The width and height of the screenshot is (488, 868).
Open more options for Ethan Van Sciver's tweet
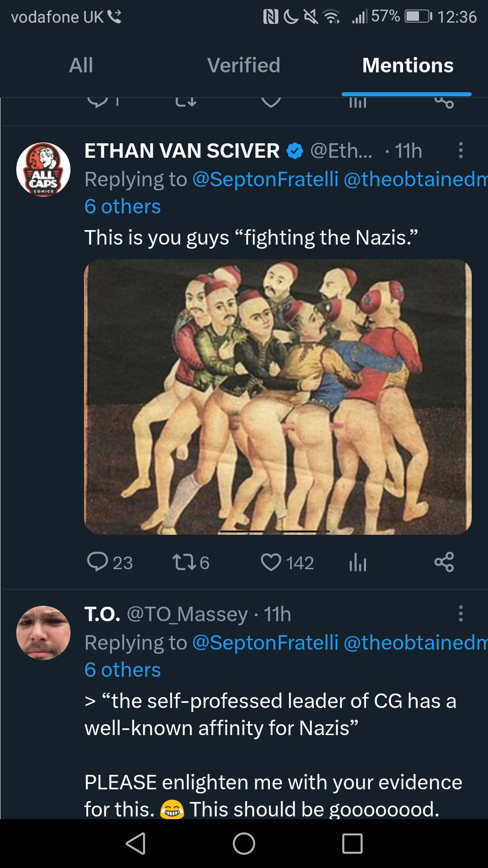(460, 150)
